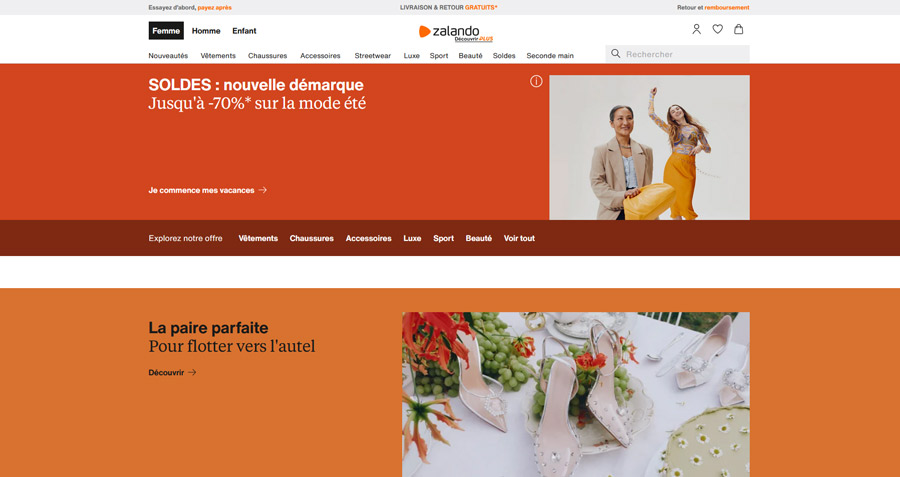Open the wishlist heart icon
The width and height of the screenshot is (900, 477).
tap(717, 29)
